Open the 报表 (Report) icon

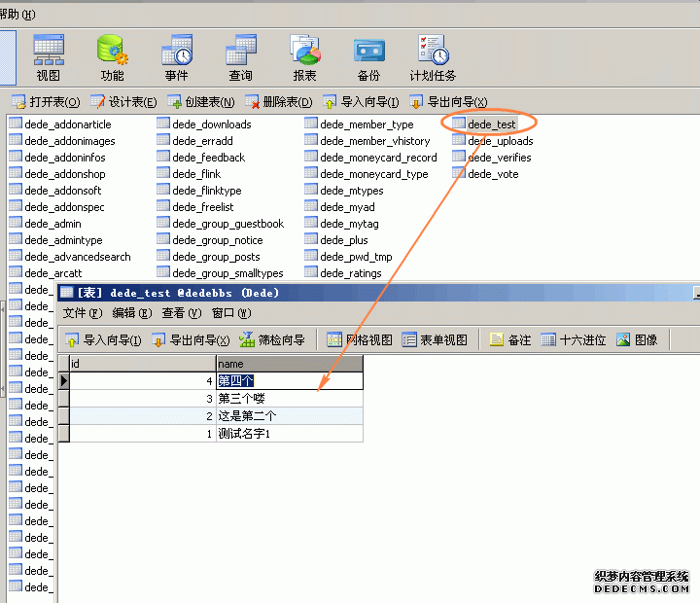click(305, 57)
